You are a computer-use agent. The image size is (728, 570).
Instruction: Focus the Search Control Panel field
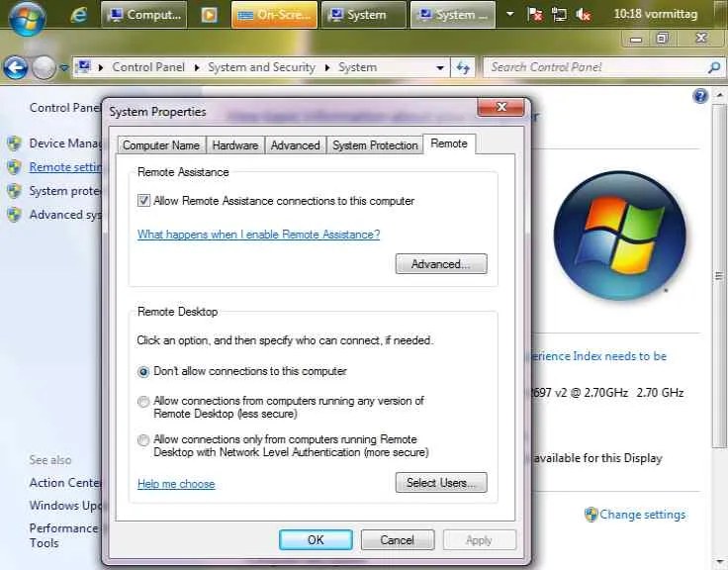pos(596,67)
